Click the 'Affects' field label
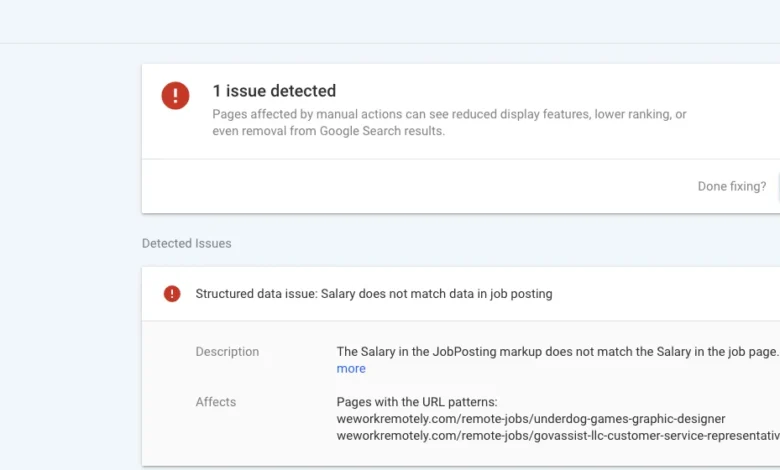The image size is (780, 470). click(x=216, y=402)
